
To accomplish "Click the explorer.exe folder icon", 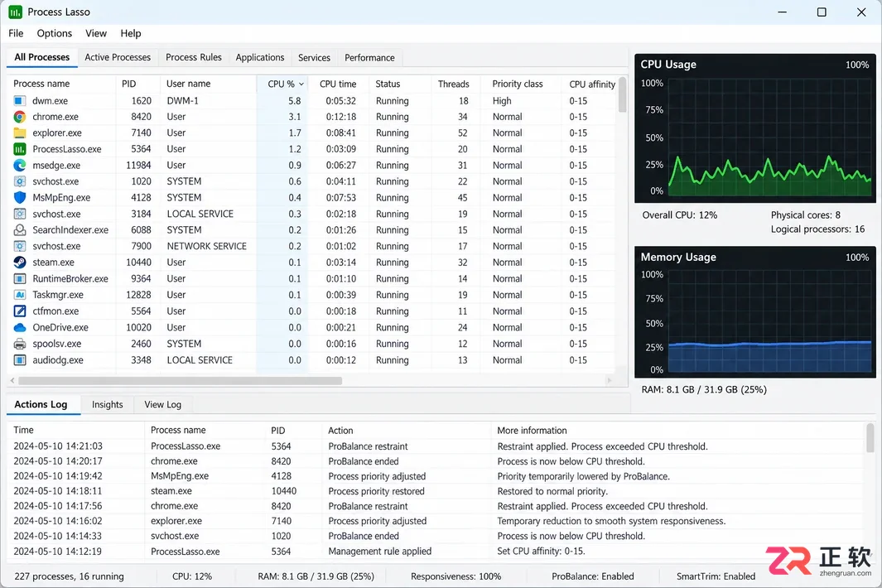I will pyautogui.click(x=20, y=133).
